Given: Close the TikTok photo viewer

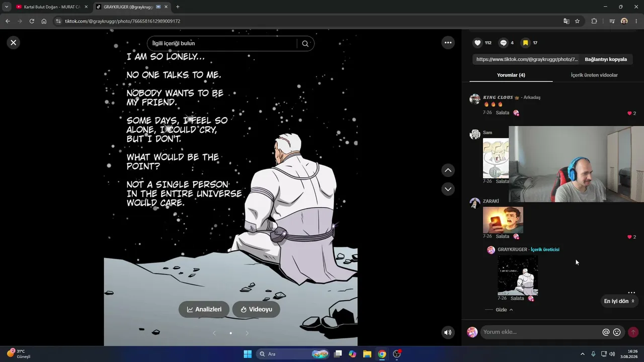Looking at the screenshot, I should [x=14, y=43].
